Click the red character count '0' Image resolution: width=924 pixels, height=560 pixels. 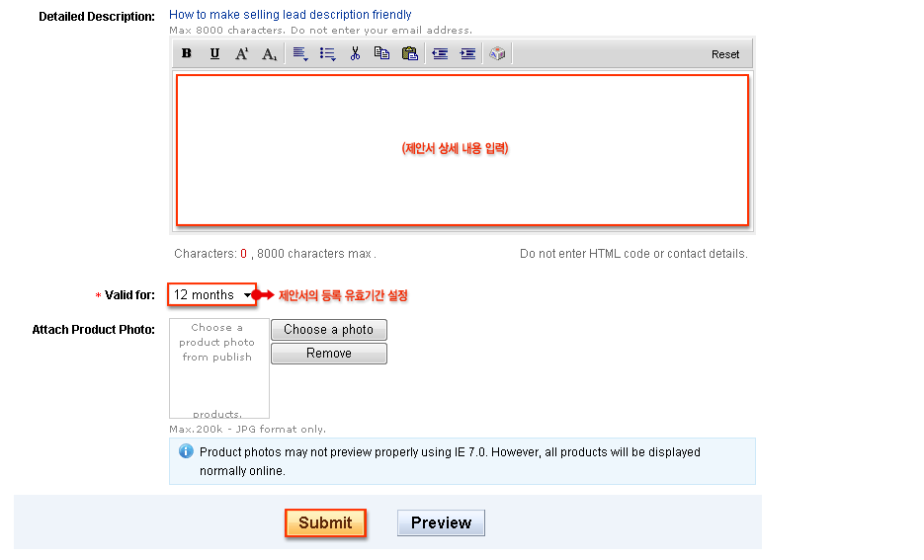point(243,254)
